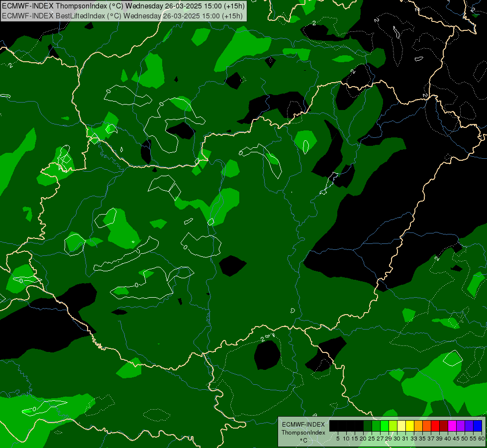The width and height of the screenshot is (487, 448).
Task: Click the legend tick label '55'
Action: pos(473,439)
